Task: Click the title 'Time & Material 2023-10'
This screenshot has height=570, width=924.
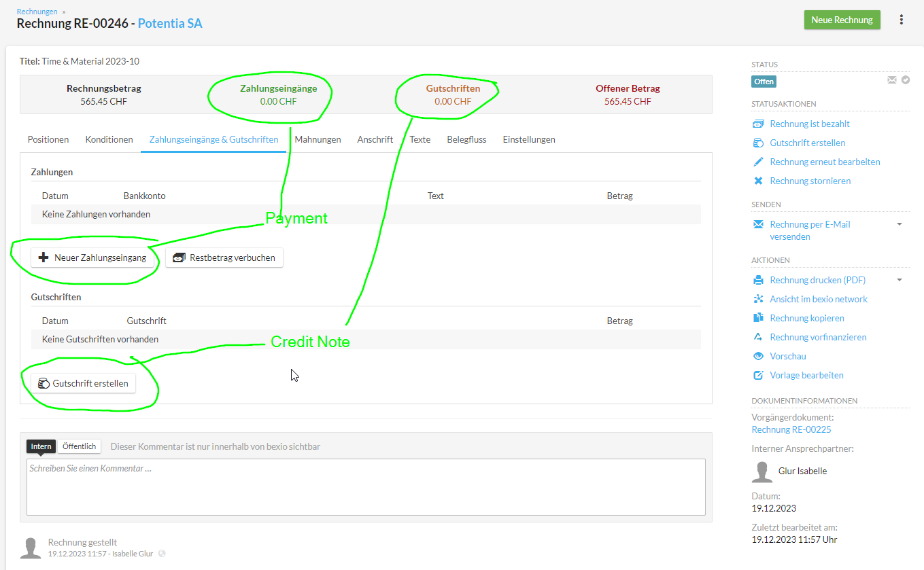Action: pyautogui.click(x=90, y=61)
